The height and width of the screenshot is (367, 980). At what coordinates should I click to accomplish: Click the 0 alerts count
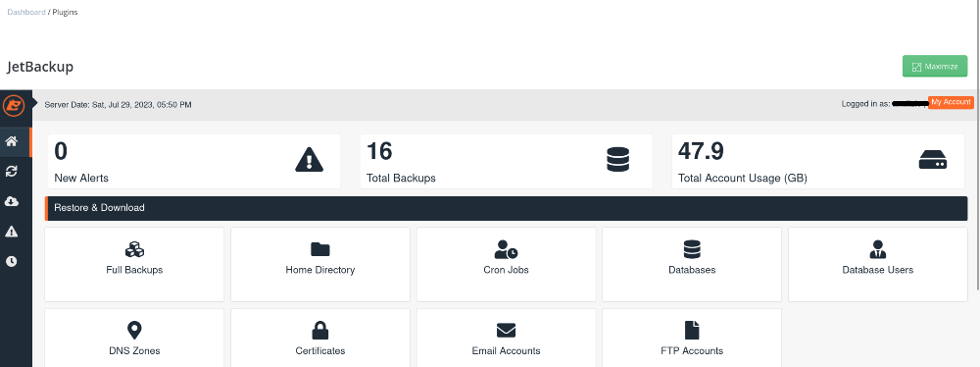tap(61, 151)
